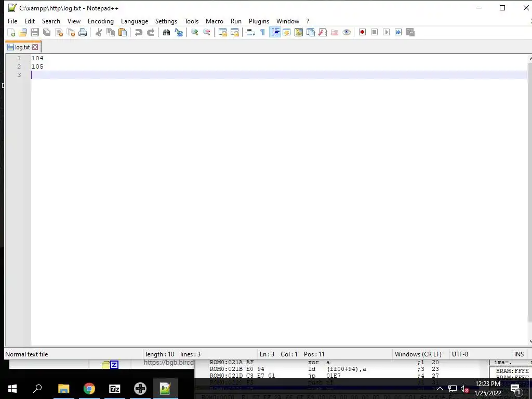Close the log.txt tab with red X
This screenshot has height=399, width=532.
[x=35, y=47]
